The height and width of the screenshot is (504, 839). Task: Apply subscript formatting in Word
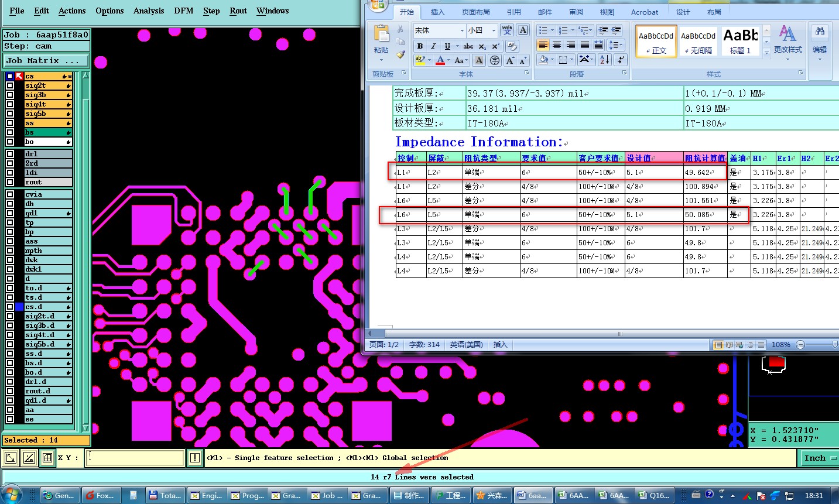[482, 46]
